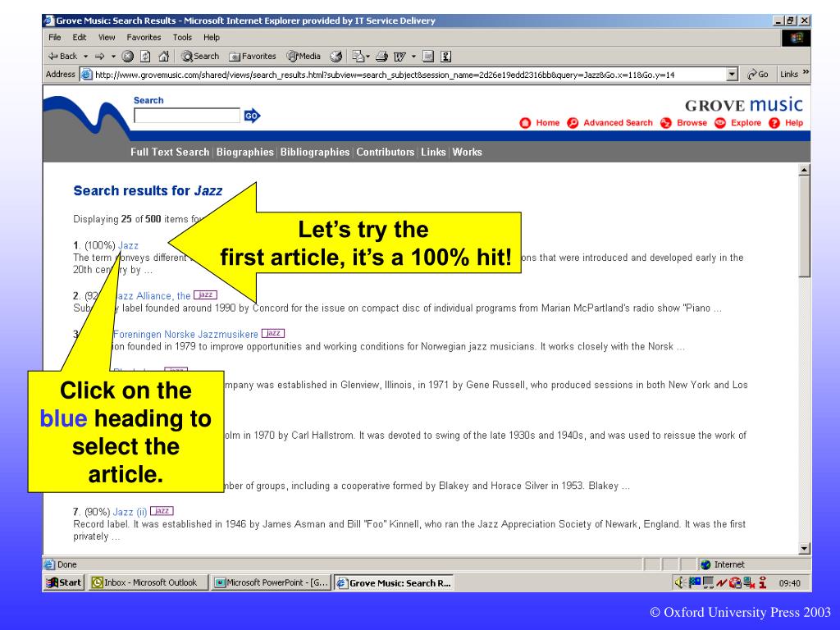The width and height of the screenshot is (840, 630).
Task: Open the Jazz (ii) result link
Action: [130, 512]
